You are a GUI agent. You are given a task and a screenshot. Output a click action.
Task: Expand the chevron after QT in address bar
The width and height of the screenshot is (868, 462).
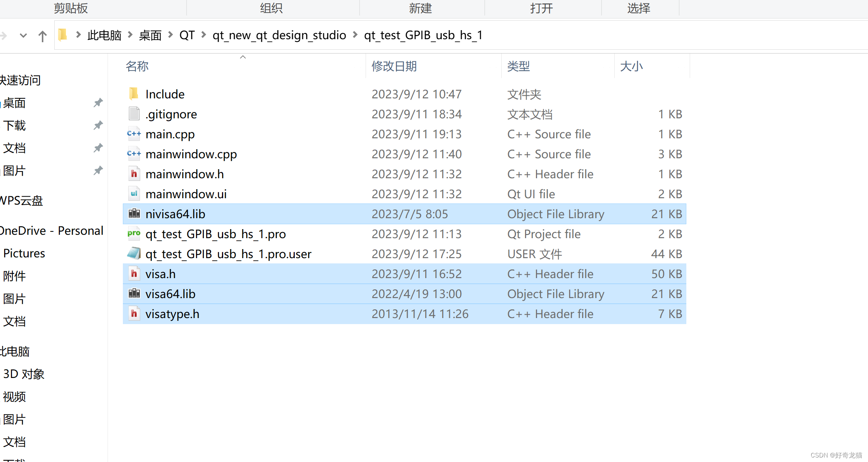[204, 35]
